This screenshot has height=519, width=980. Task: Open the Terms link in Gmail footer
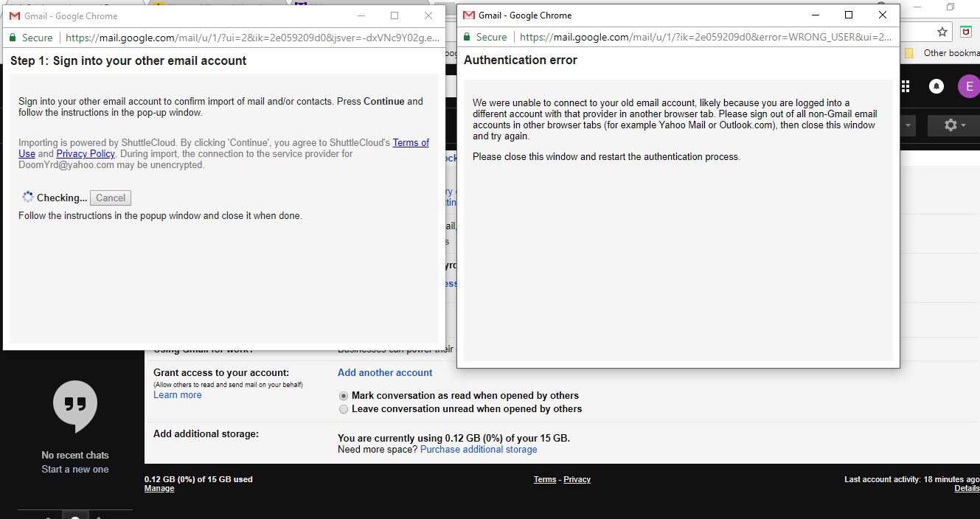pyautogui.click(x=545, y=479)
